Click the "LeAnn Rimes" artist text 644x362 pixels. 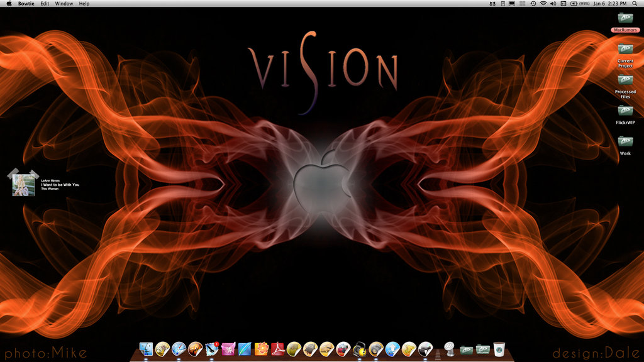(50, 180)
